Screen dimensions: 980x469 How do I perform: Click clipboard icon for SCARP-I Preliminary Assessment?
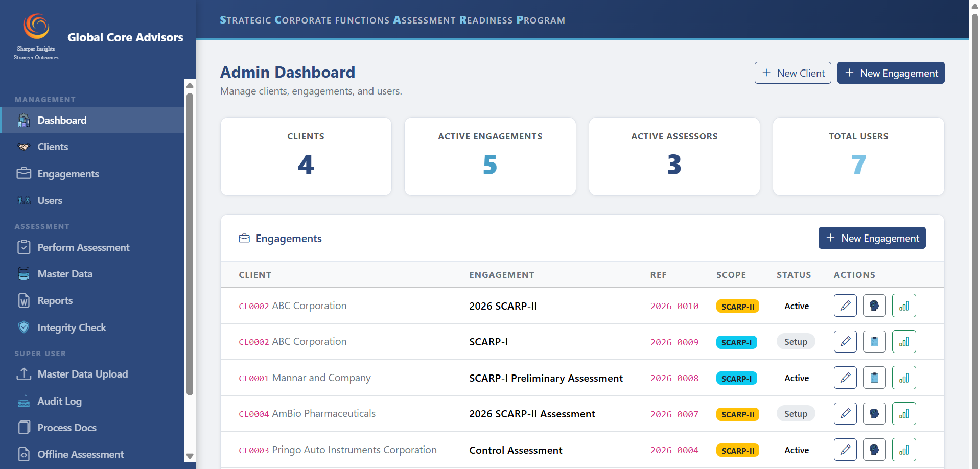tap(874, 378)
